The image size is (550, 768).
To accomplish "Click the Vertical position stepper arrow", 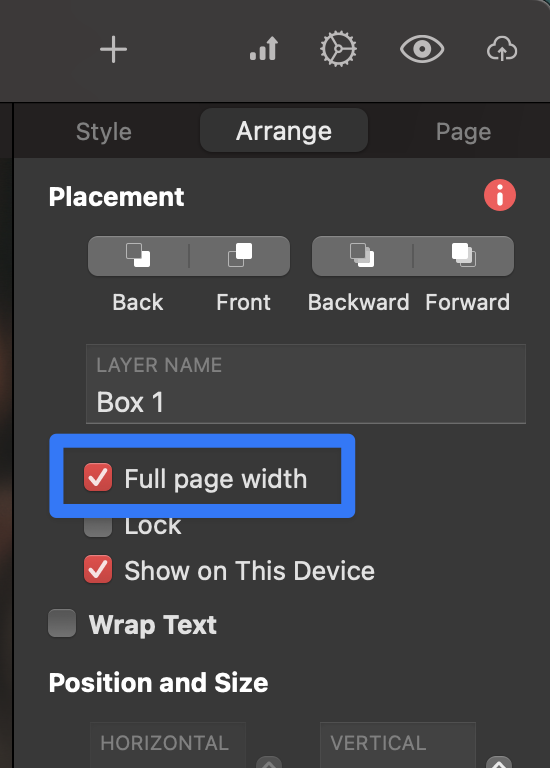I will 499,763.
